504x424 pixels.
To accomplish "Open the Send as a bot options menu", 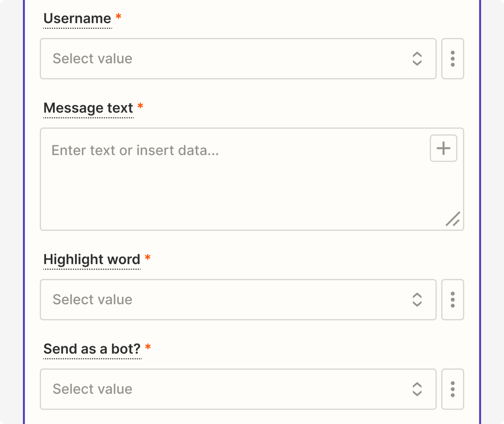I will (x=452, y=389).
